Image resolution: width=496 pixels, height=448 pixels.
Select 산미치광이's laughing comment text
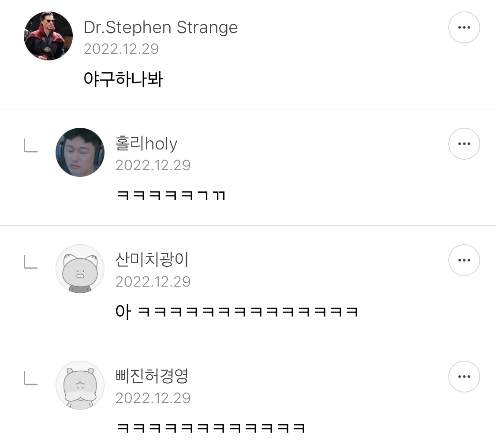coord(237,311)
